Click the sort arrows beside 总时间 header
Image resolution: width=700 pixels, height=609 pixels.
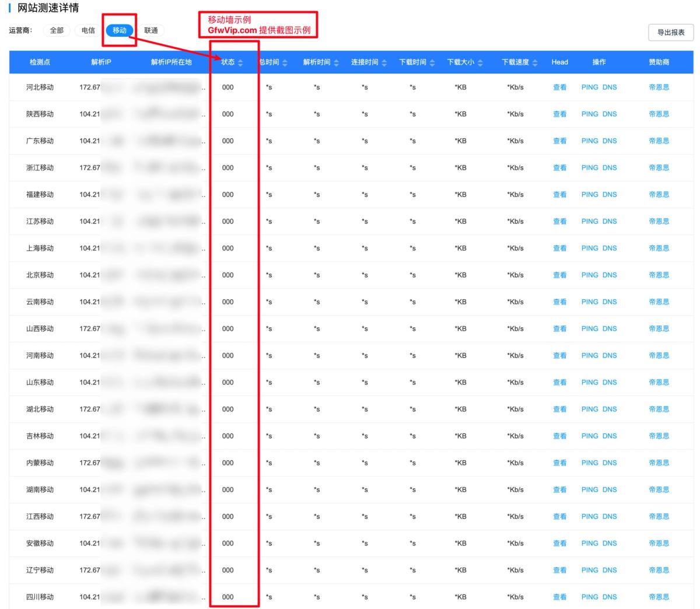pos(285,62)
